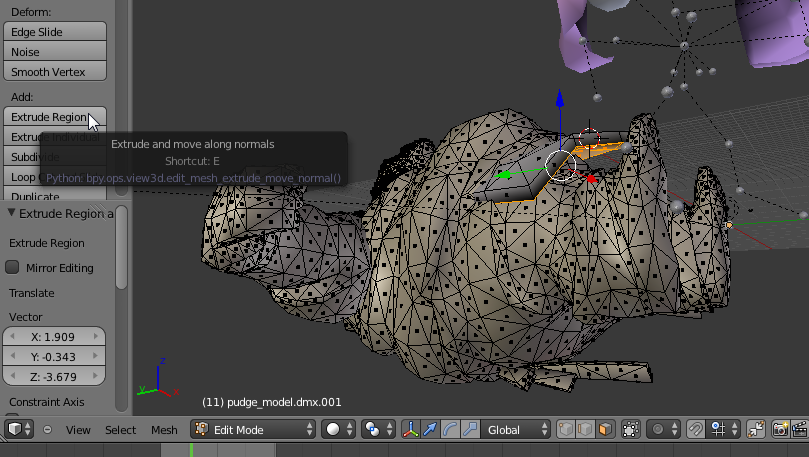Click the green current frame marker in timeline
Screen dimensions: 809x457
click(191, 450)
